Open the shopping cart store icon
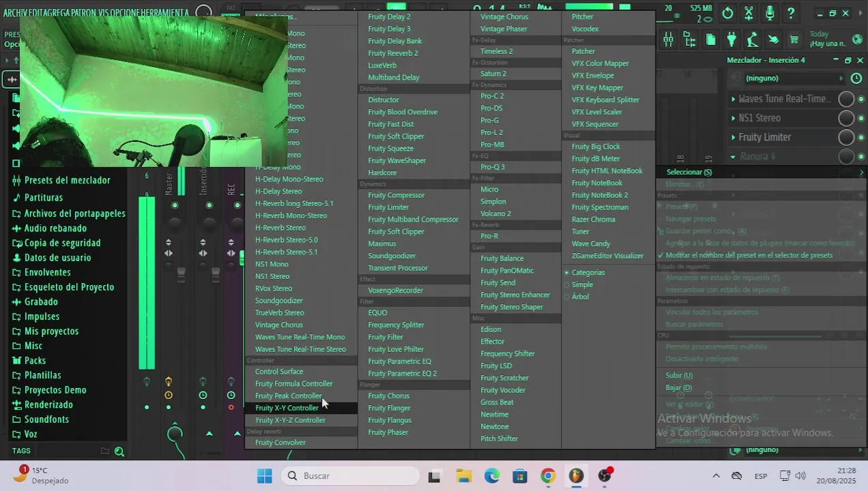The height and width of the screenshot is (491, 868). pos(794,40)
